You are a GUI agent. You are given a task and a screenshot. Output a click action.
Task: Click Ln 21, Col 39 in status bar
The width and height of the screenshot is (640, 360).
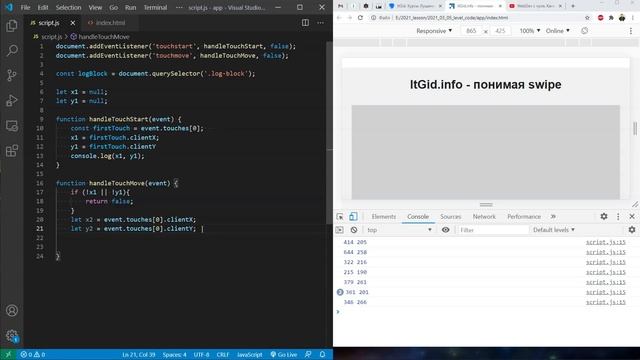(138, 355)
